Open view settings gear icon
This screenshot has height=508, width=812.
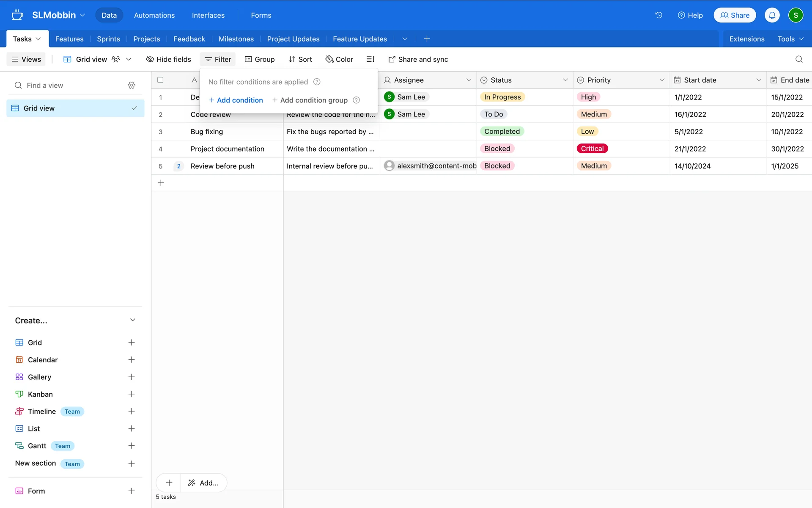[x=132, y=86]
